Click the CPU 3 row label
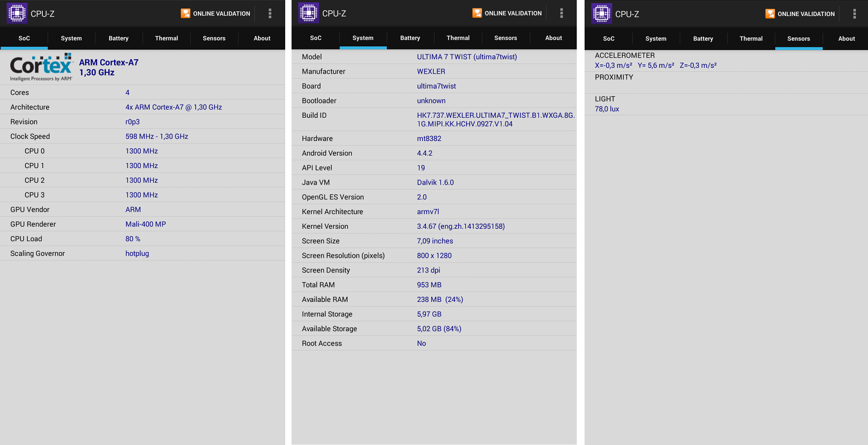This screenshot has height=445, width=868. pyautogui.click(x=35, y=195)
